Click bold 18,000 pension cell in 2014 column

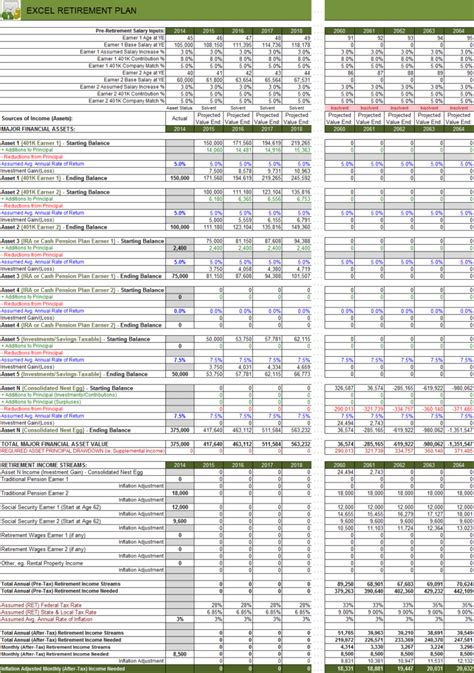click(180, 493)
